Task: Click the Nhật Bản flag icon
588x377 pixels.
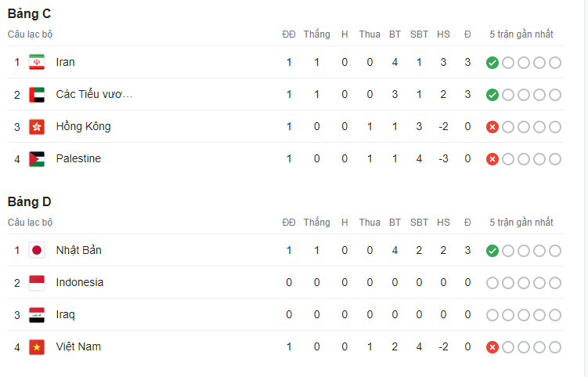Action: click(x=37, y=251)
